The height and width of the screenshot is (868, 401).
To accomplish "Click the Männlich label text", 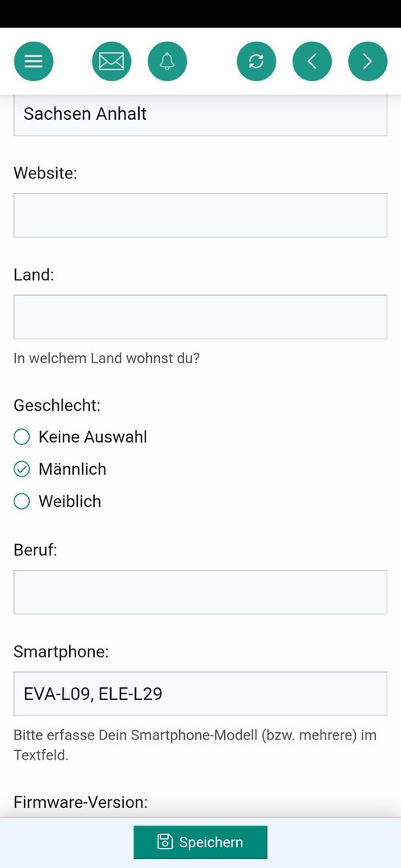I will 72,469.
